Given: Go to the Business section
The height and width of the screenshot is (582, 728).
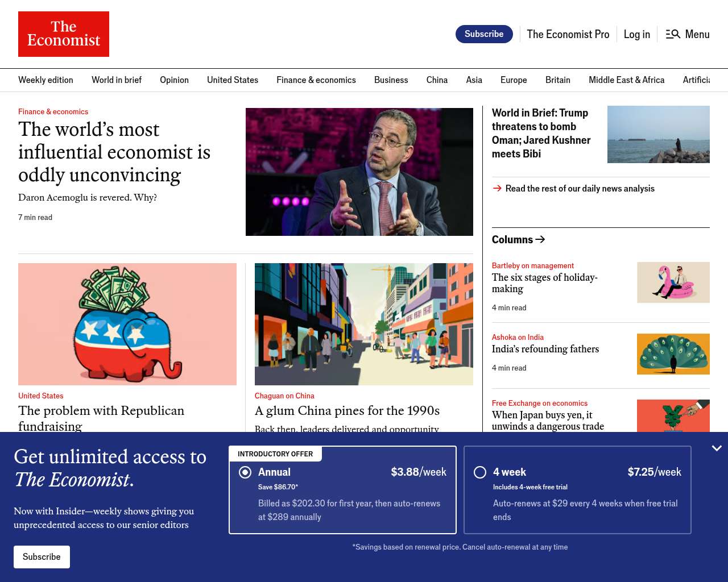Looking at the screenshot, I should tap(391, 80).
